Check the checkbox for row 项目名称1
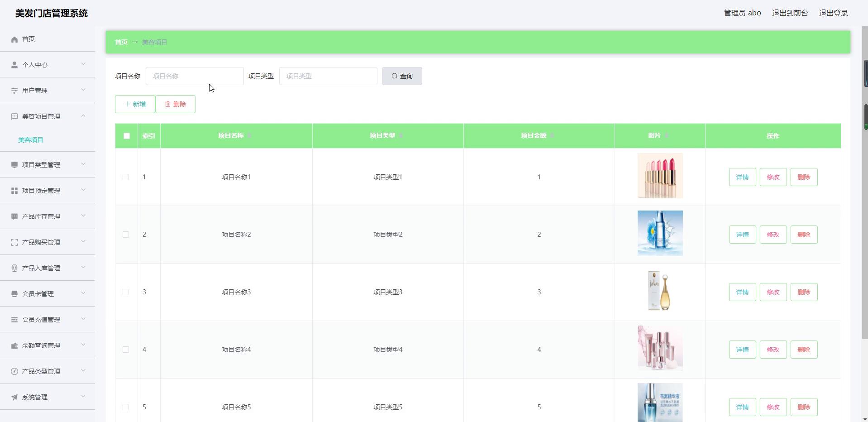The height and width of the screenshot is (422, 868). 126,177
